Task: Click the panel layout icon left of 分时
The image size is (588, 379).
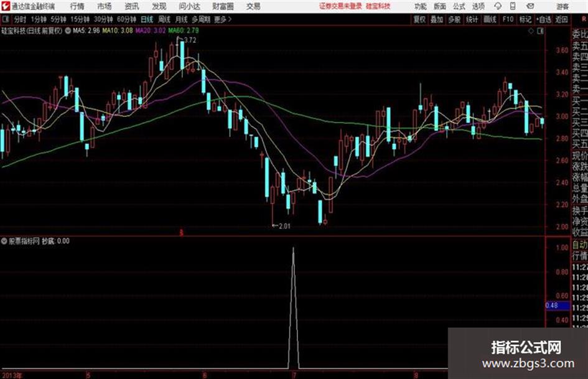Action: click(5, 19)
